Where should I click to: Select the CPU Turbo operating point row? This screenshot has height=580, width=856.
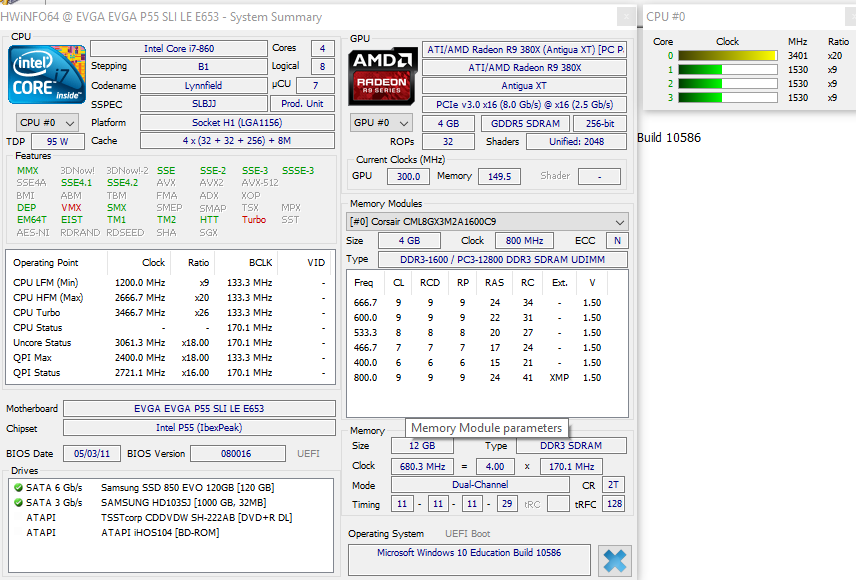pos(170,313)
